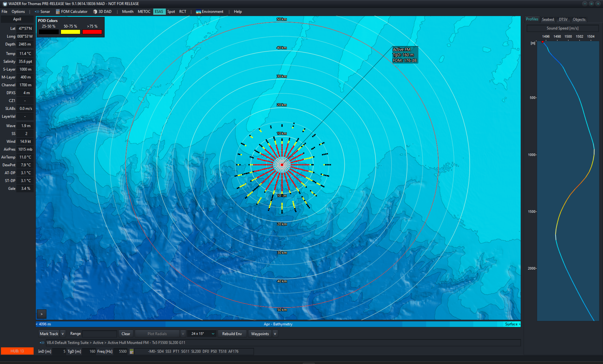Click the sonar icon beside testing suite path
Image resolution: width=603 pixels, height=364 pixels.
[42, 343]
